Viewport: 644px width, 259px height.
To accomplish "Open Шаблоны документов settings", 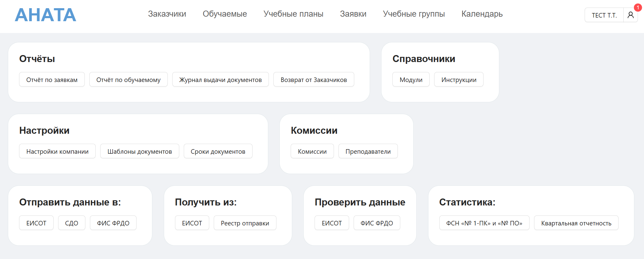I will pyautogui.click(x=140, y=151).
